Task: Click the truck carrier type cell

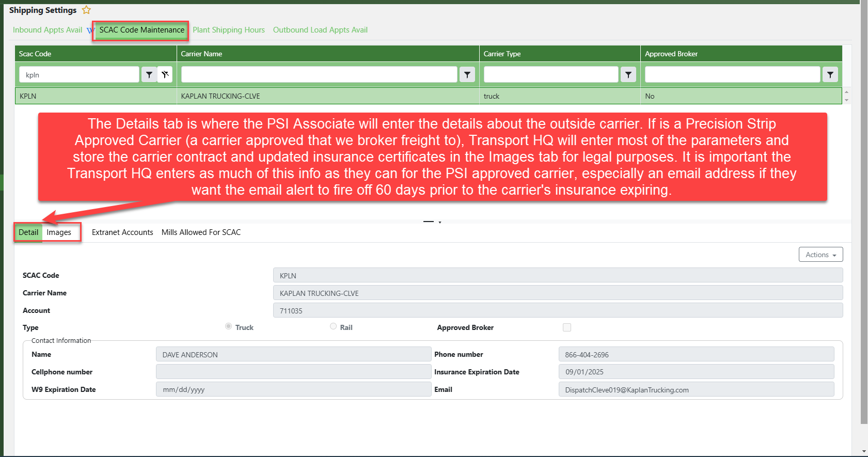Action: [x=560, y=96]
